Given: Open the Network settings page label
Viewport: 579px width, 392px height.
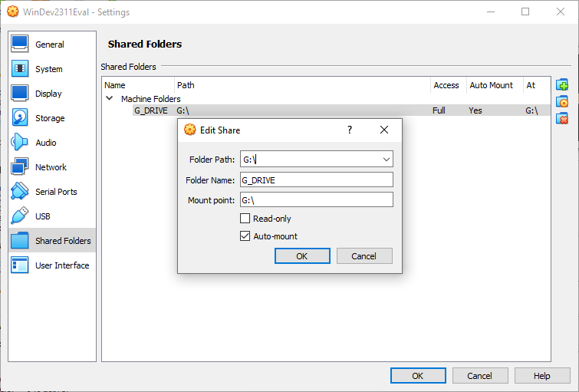Looking at the screenshot, I should coord(51,167).
